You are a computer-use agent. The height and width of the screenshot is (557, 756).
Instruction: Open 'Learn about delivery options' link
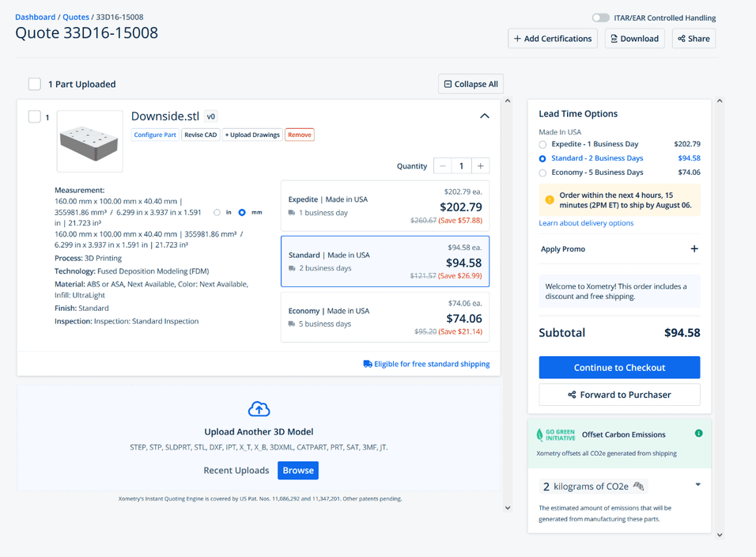tap(586, 223)
